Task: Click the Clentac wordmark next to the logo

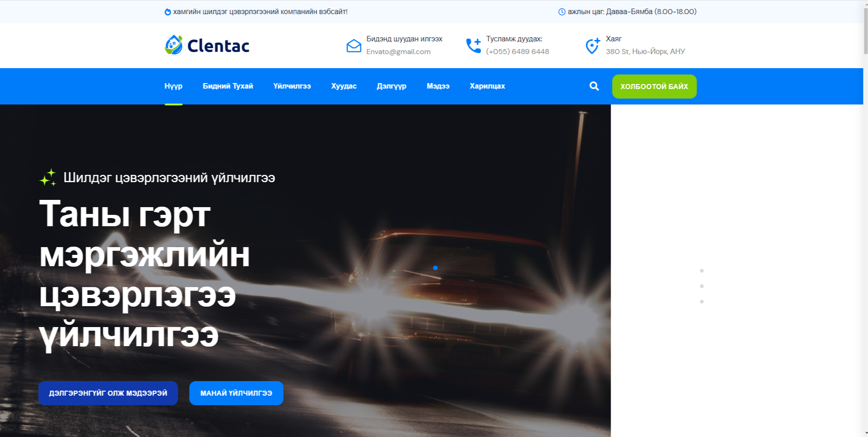Action: 218,45
